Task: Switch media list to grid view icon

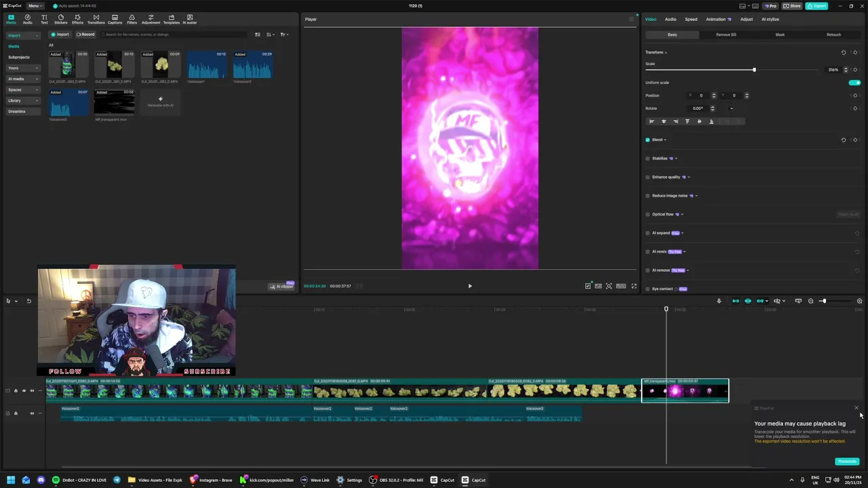Action: (258, 35)
